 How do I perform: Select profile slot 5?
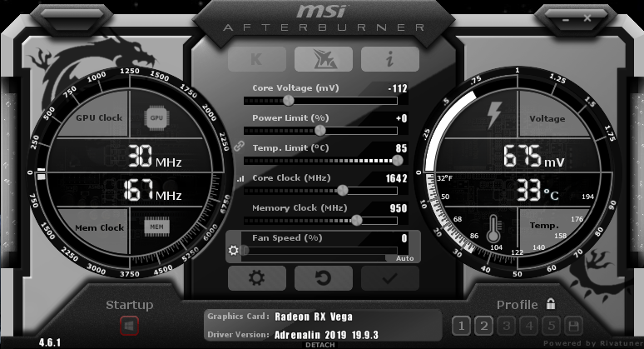pos(551,327)
